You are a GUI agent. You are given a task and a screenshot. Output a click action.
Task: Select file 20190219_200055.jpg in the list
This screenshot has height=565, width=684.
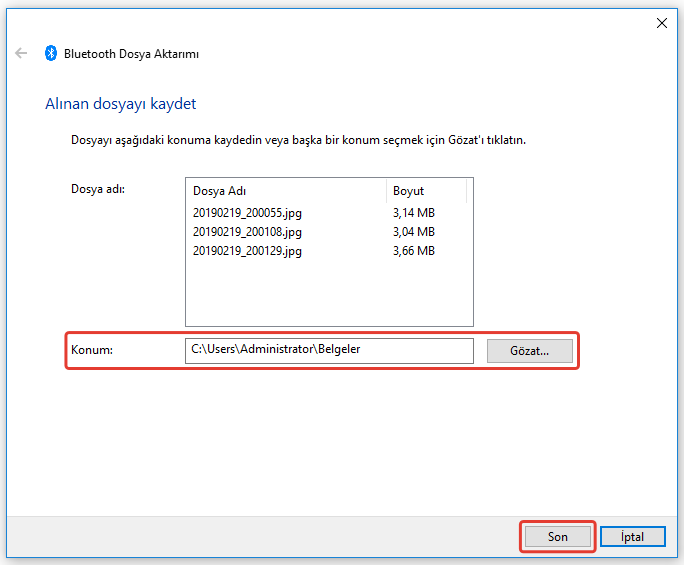(x=247, y=212)
